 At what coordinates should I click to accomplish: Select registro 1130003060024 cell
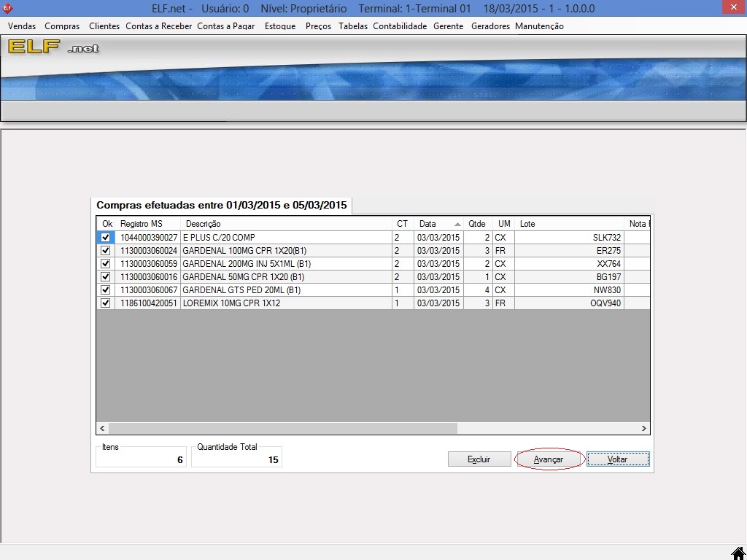coord(148,251)
